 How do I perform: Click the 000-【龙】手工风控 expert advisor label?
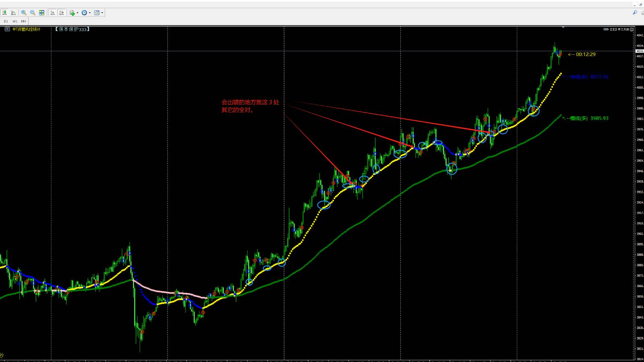pos(616,29)
